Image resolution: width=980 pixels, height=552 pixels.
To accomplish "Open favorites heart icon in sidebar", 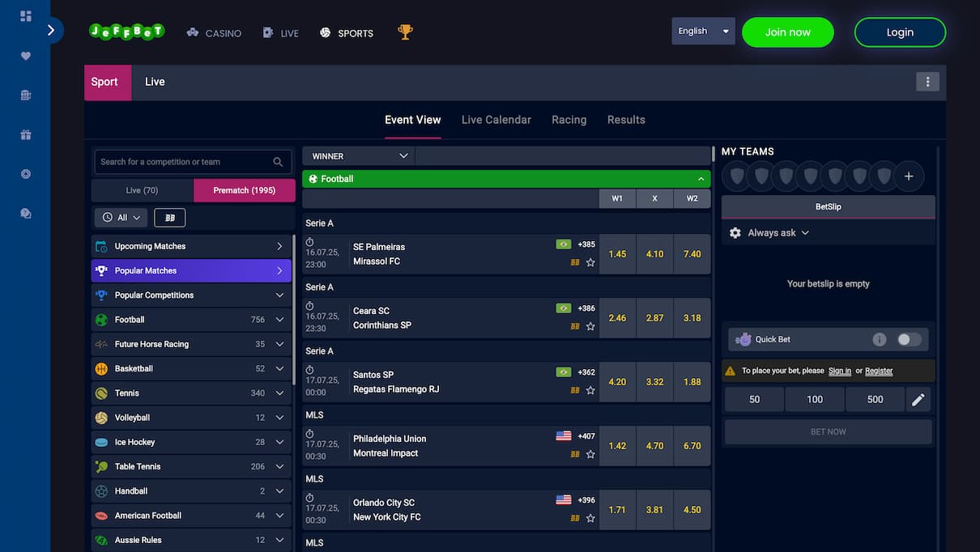I will point(25,56).
